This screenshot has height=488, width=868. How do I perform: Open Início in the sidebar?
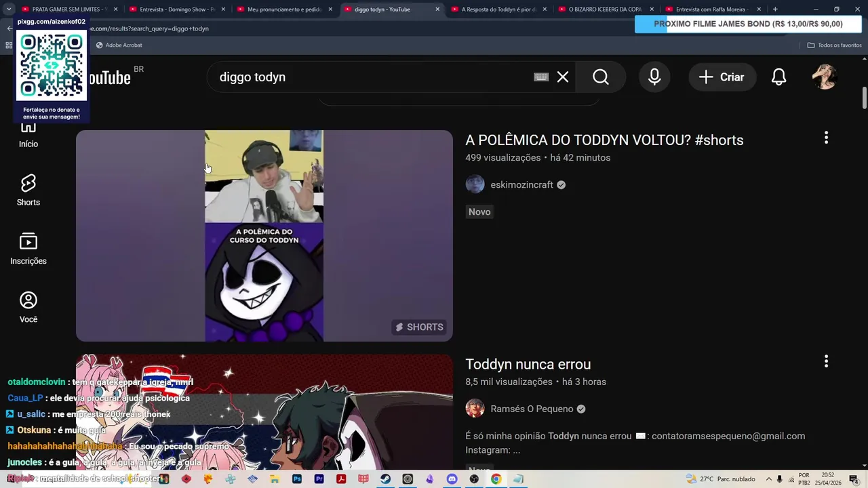pyautogui.click(x=28, y=134)
